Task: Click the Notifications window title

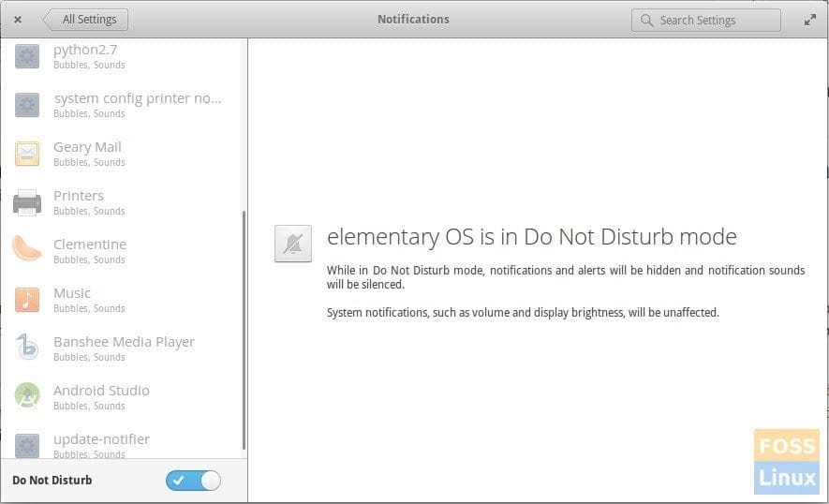Action: tap(413, 19)
